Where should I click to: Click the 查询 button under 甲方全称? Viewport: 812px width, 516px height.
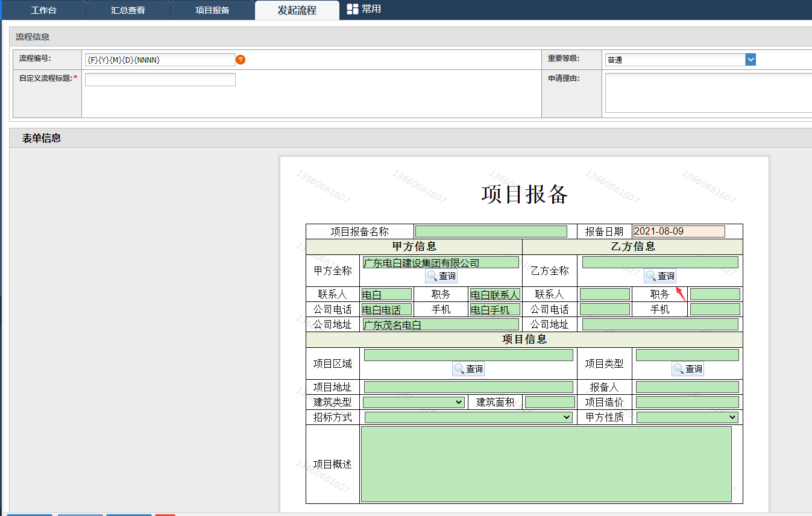coord(441,276)
